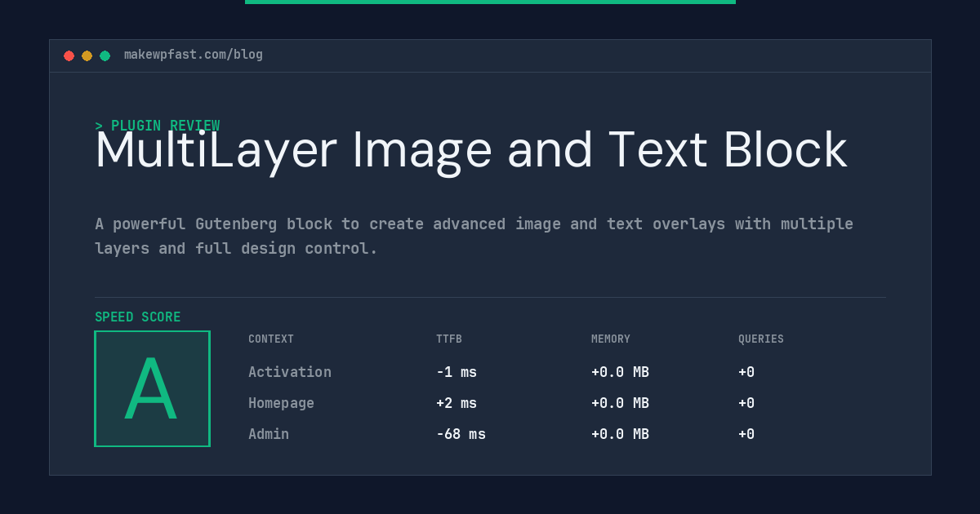Click Homepage memory value +0.0 MB

[620, 403]
